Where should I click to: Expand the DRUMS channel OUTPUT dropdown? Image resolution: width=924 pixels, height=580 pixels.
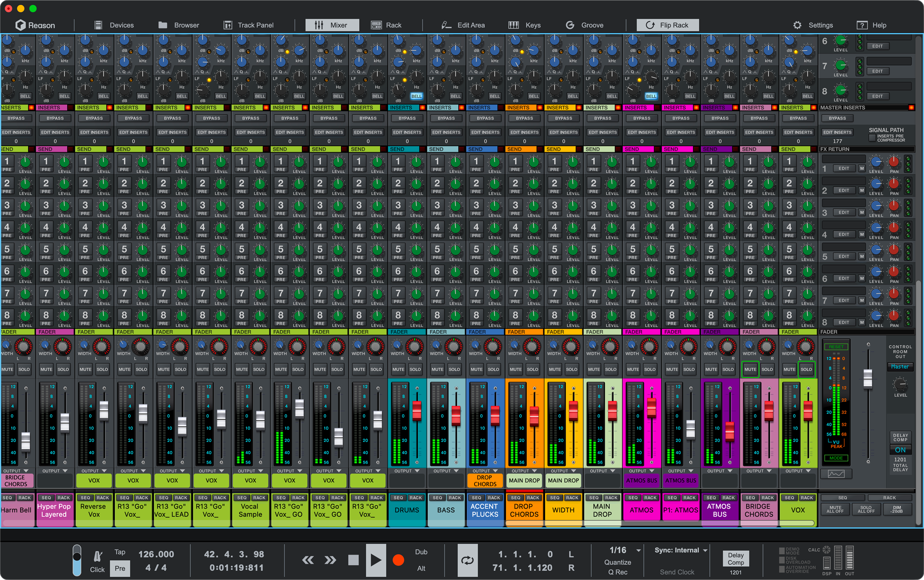coord(417,471)
